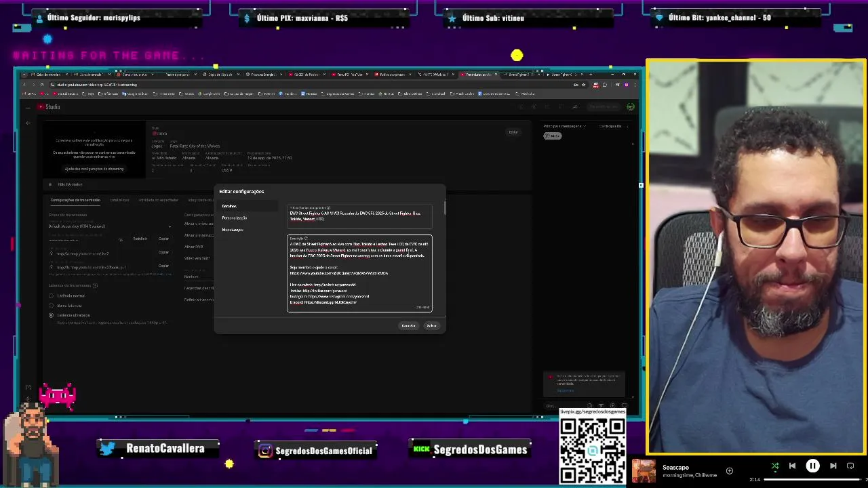Skip to previous track
The image size is (868, 488).
(x=792, y=466)
